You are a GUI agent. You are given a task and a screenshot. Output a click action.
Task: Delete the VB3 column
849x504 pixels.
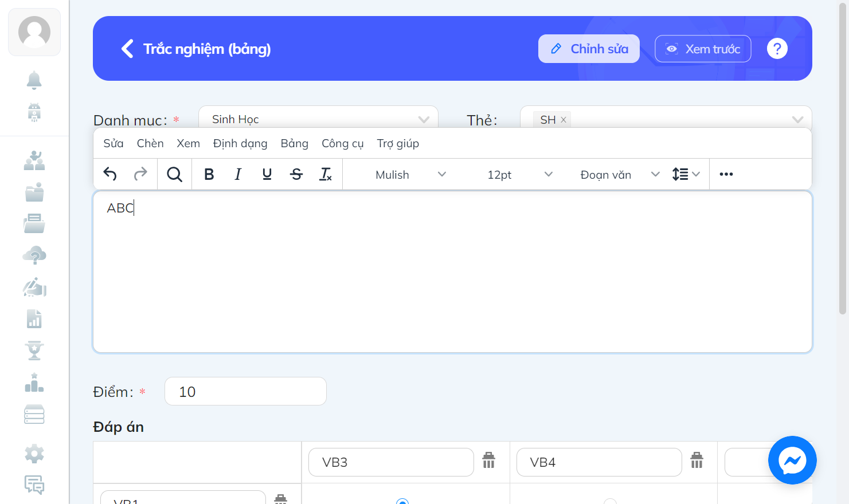(488, 460)
